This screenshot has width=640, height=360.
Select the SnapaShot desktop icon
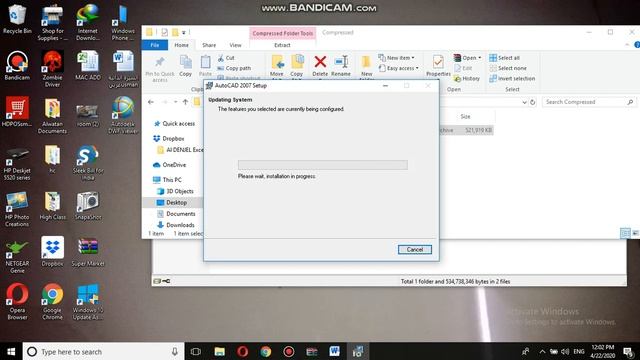click(x=88, y=205)
